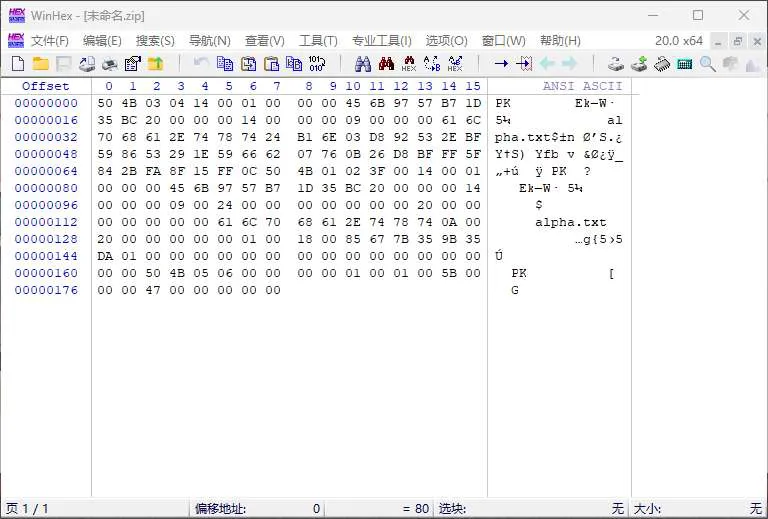The height and width of the screenshot is (519, 768).
Task: Click offset row 00000176
Action: point(46,290)
